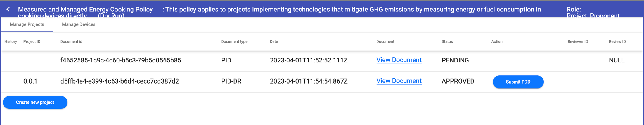
Task: Click the Document type column header
Action: [x=234, y=41]
